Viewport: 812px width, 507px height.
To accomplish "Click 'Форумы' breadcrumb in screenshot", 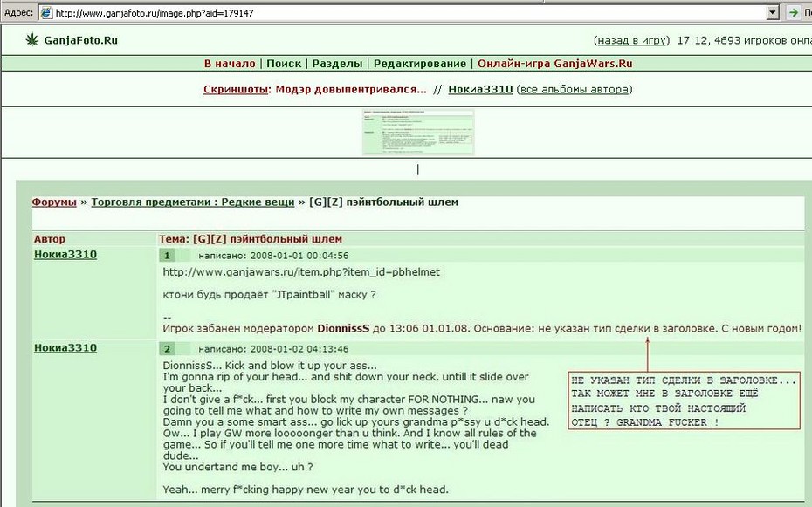I will pos(54,202).
